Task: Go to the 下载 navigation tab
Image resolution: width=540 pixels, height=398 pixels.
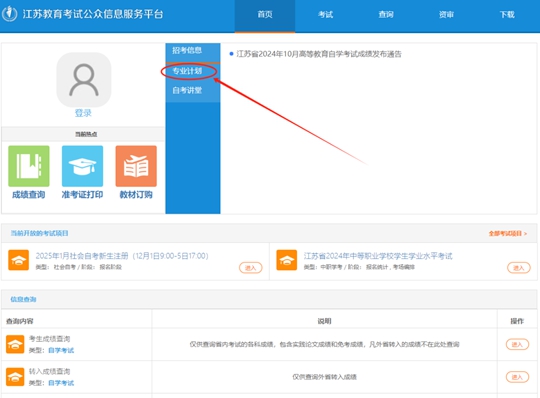Action: click(507, 14)
